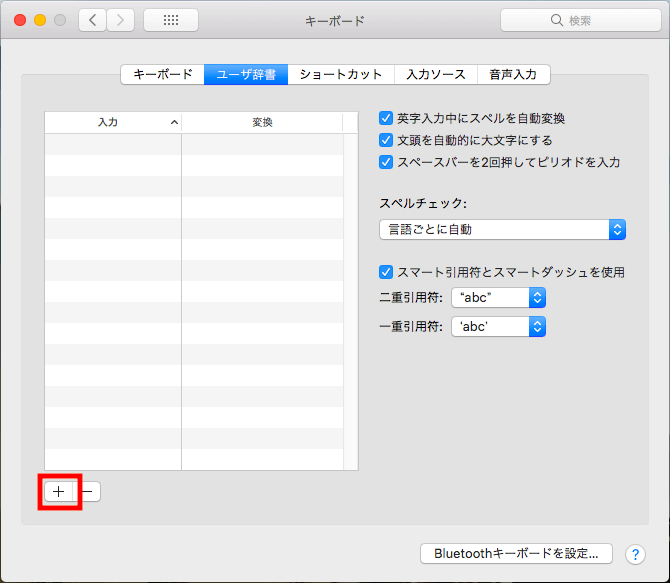Click Bluetoothキーボードを設定 button

coord(516,553)
